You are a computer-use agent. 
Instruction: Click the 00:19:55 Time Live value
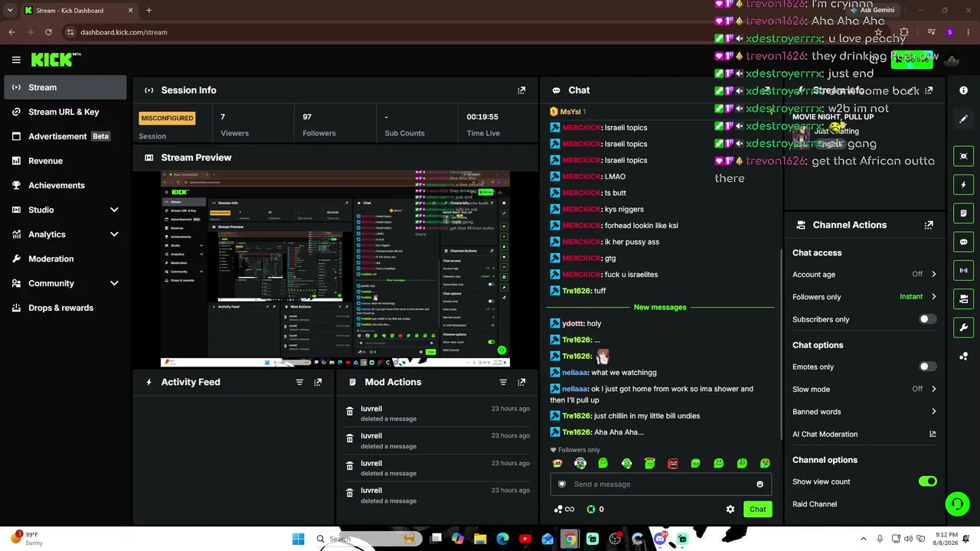(482, 117)
